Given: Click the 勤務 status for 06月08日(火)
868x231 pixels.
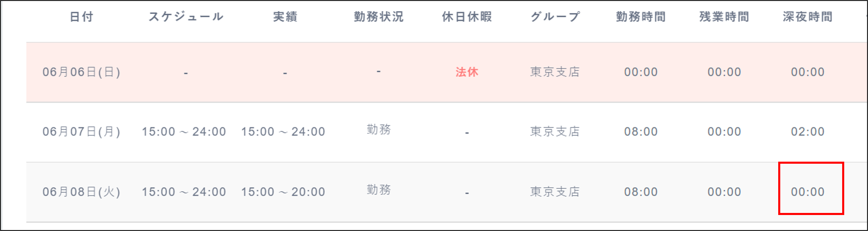Looking at the screenshot, I should [x=378, y=190].
